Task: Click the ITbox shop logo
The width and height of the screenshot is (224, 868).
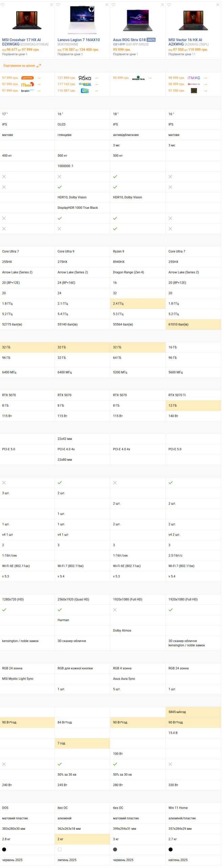Action: click(27, 84)
